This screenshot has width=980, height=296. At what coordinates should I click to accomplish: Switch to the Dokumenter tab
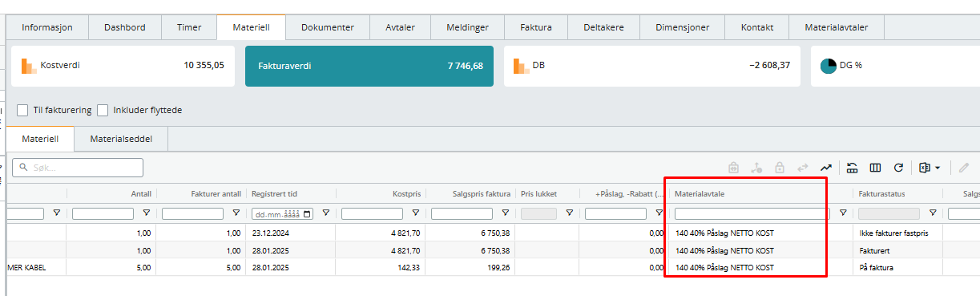point(328,27)
